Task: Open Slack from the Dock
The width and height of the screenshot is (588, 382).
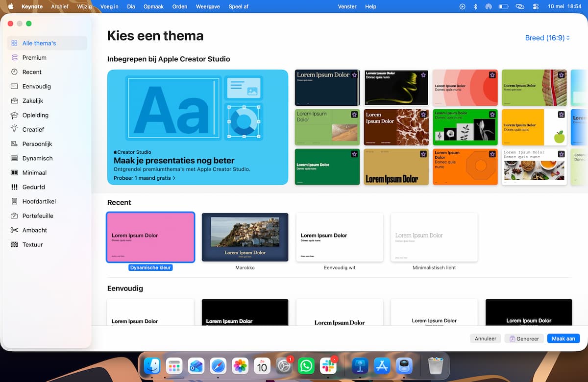Action: point(328,366)
